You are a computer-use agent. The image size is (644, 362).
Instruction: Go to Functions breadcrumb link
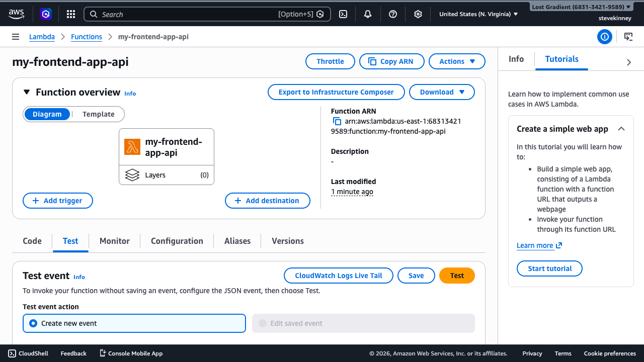87,37
